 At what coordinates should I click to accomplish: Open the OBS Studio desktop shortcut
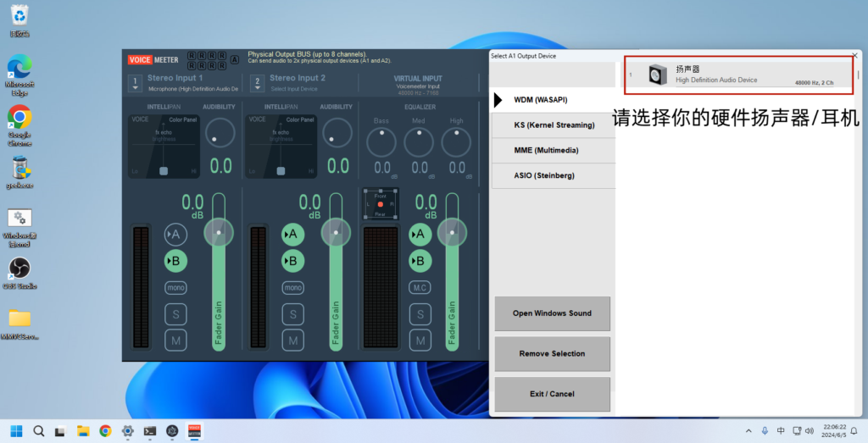pyautogui.click(x=19, y=274)
